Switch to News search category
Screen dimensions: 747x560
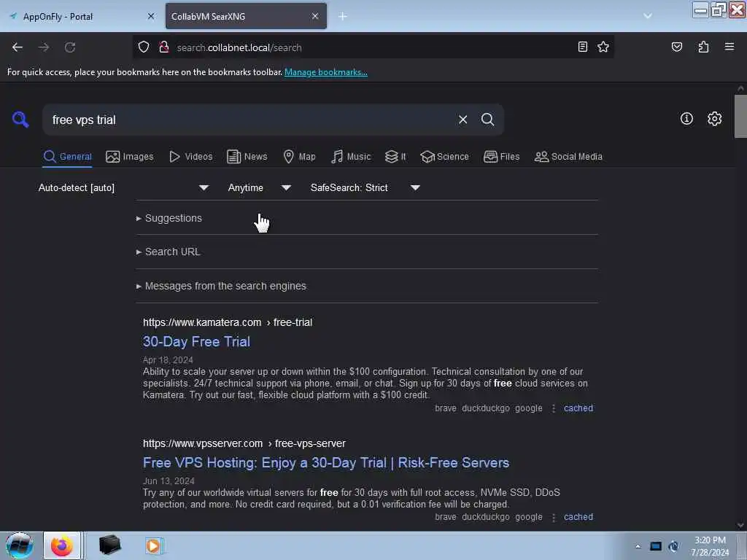(x=247, y=157)
